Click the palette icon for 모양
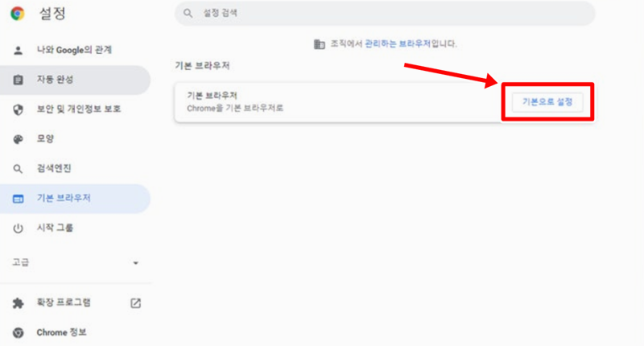644x346 pixels. click(18, 139)
